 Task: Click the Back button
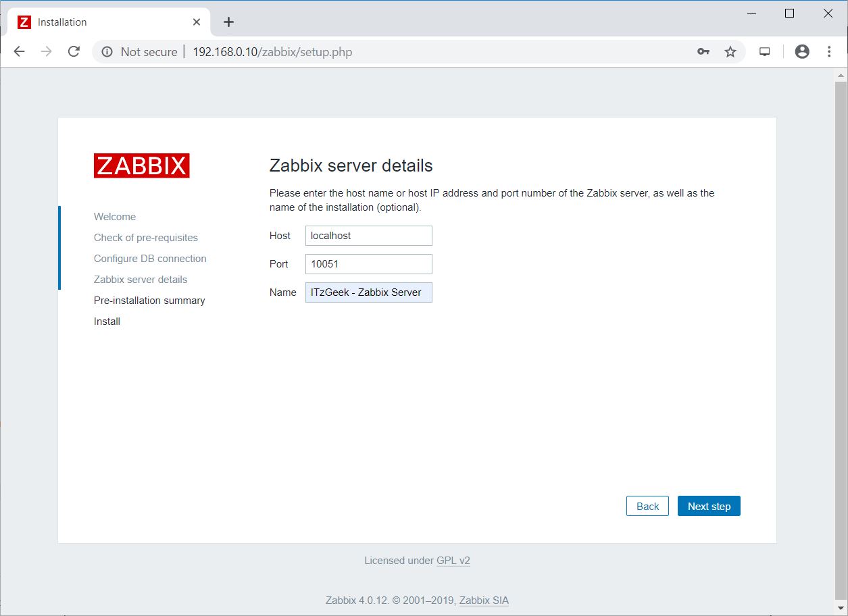[x=647, y=506]
